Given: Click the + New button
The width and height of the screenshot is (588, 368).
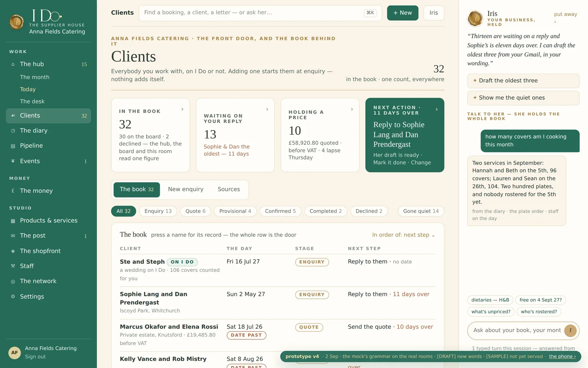Looking at the screenshot, I should (403, 13).
